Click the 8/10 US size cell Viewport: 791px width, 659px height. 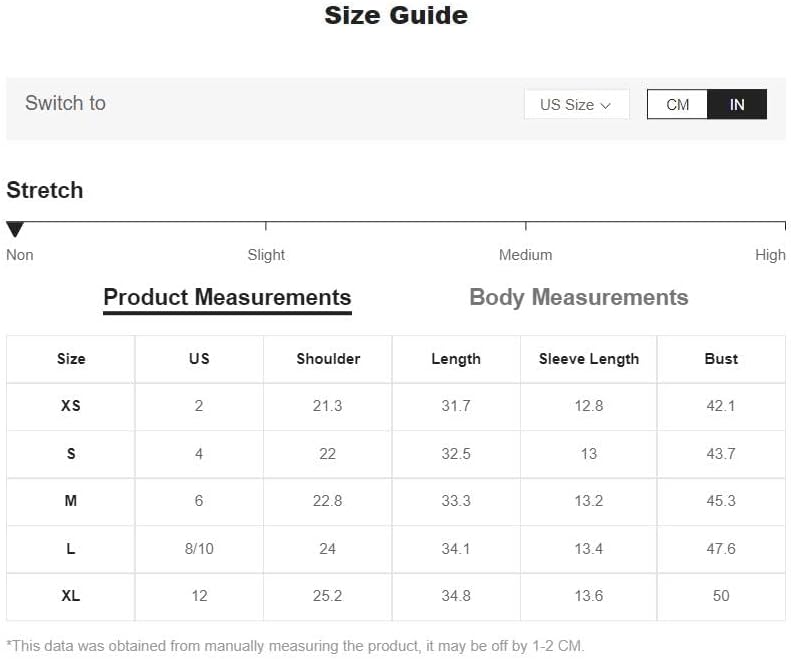click(199, 548)
